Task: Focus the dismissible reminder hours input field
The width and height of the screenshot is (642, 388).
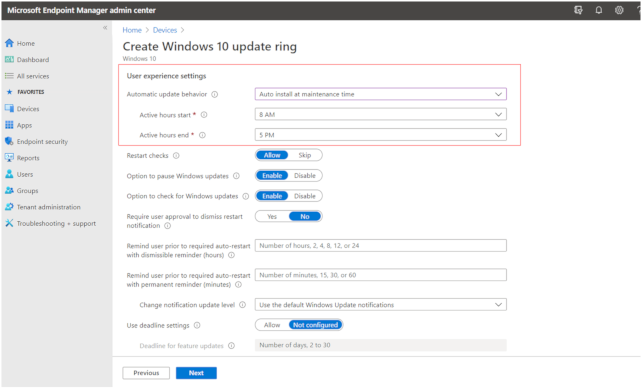Action: click(380, 246)
